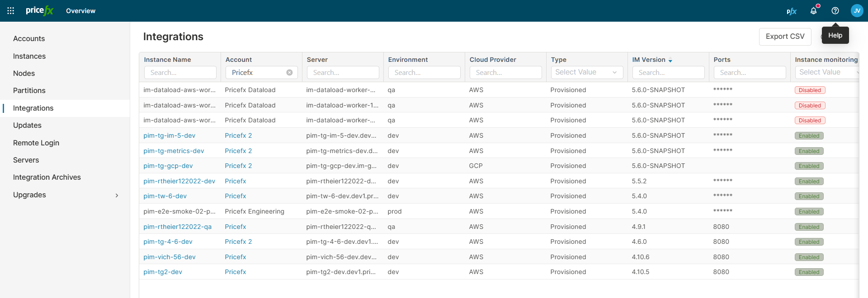The image size is (868, 298).
Task: Go to Accounts in the sidebar
Action: tap(29, 39)
